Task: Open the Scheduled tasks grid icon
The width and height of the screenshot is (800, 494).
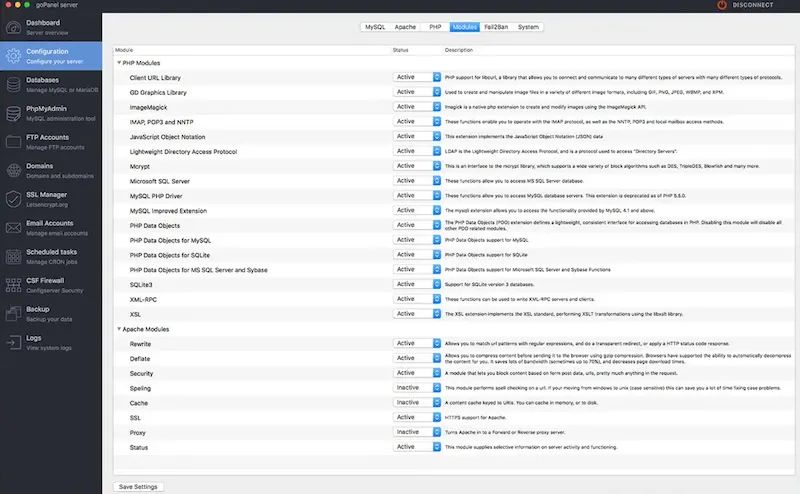Action: point(14,256)
